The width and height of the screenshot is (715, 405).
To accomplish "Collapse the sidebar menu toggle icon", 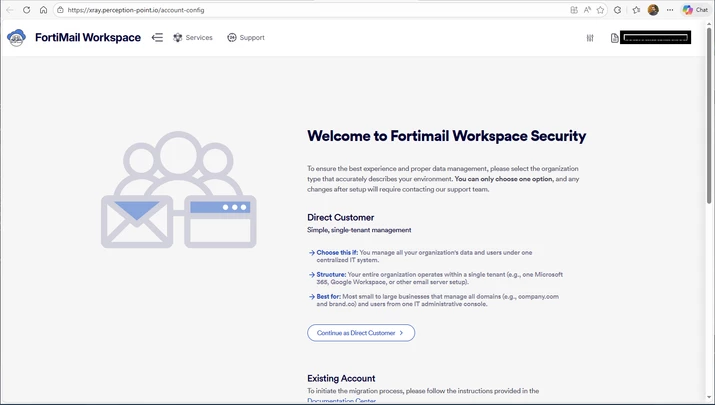I will tap(157, 37).
